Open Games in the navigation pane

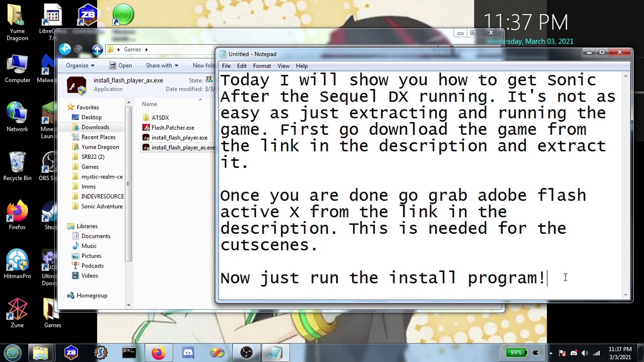[x=90, y=167]
